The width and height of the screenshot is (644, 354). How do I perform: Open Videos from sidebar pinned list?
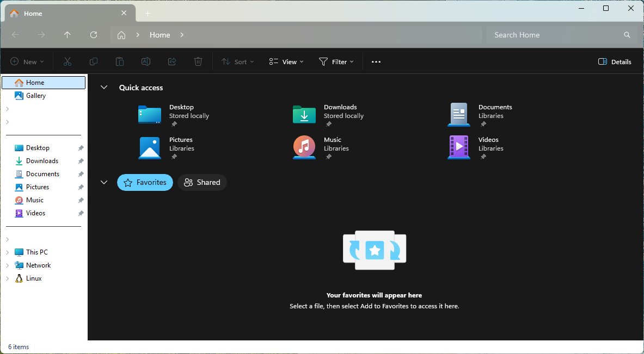[36, 213]
